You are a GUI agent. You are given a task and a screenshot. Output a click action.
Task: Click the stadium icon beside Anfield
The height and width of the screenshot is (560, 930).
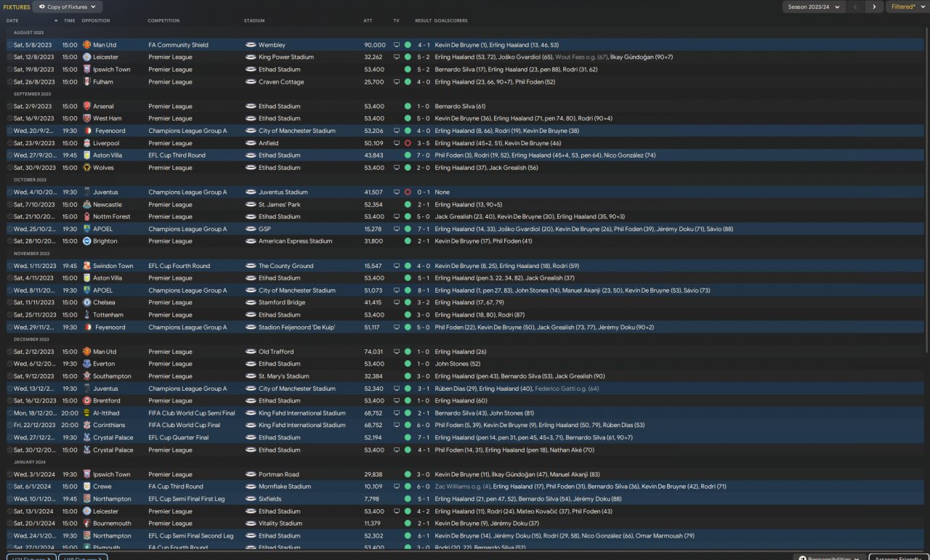coord(251,143)
